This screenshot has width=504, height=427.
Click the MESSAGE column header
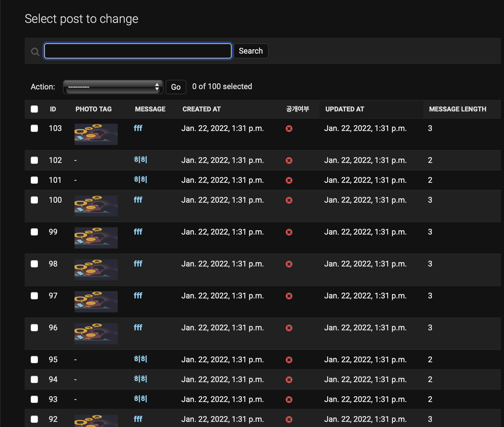pyautogui.click(x=150, y=109)
